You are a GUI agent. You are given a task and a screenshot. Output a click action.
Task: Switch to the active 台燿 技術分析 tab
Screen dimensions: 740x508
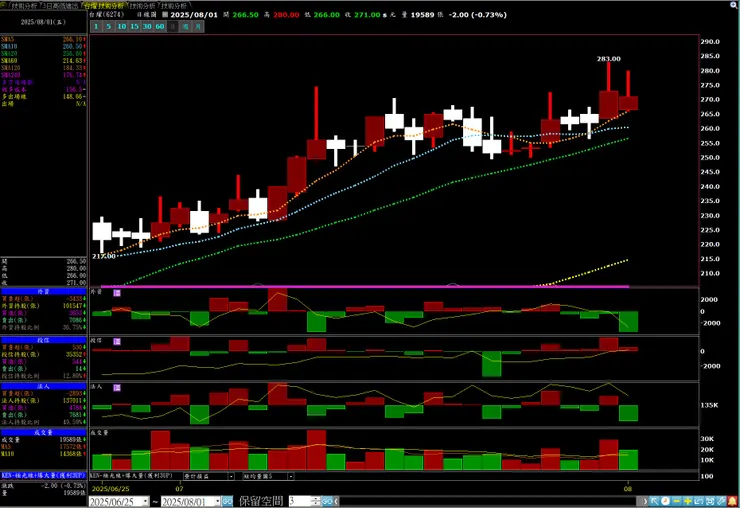(104, 6)
